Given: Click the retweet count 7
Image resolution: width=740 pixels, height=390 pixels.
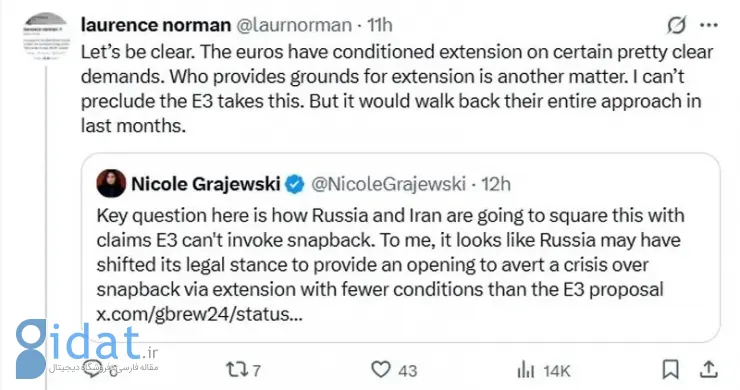Looking at the screenshot, I should (x=256, y=370).
